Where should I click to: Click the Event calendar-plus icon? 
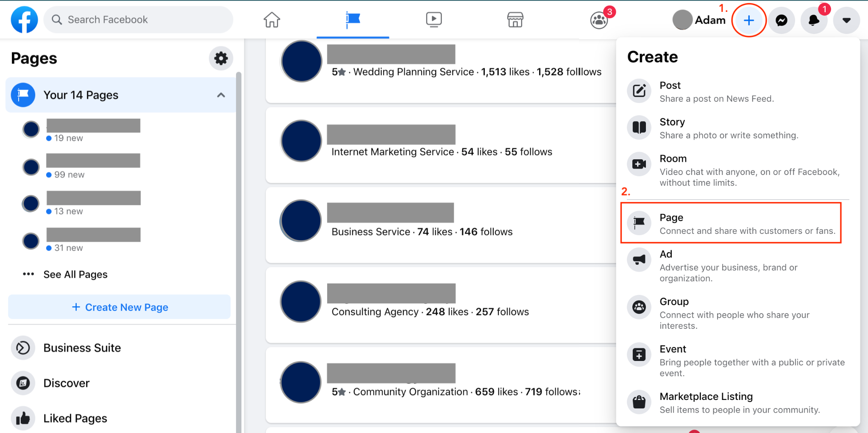(x=639, y=355)
